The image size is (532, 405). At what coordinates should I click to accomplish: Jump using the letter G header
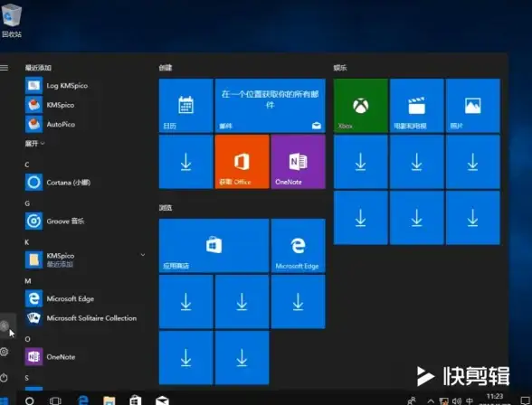tap(27, 203)
